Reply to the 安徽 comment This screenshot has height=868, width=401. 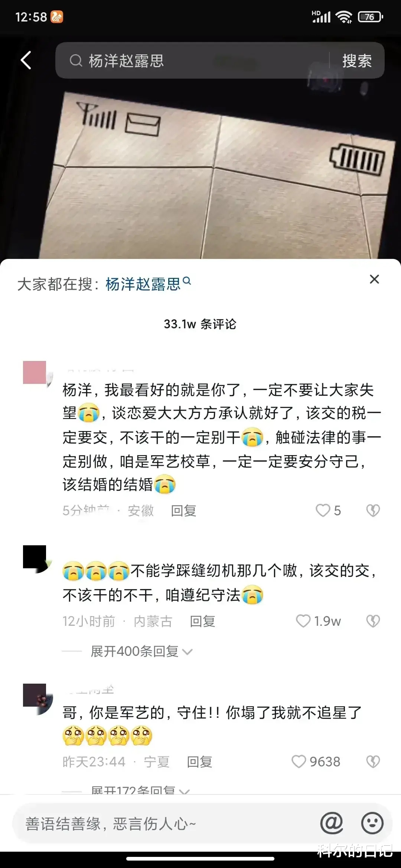pyautogui.click(x=183, y=511)
